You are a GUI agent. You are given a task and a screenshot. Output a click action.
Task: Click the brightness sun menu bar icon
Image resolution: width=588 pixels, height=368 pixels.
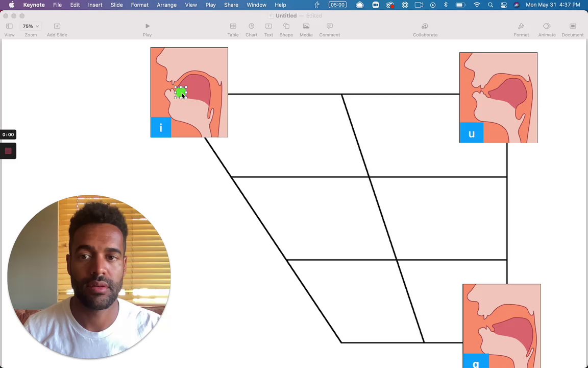[x=405, y=5]
